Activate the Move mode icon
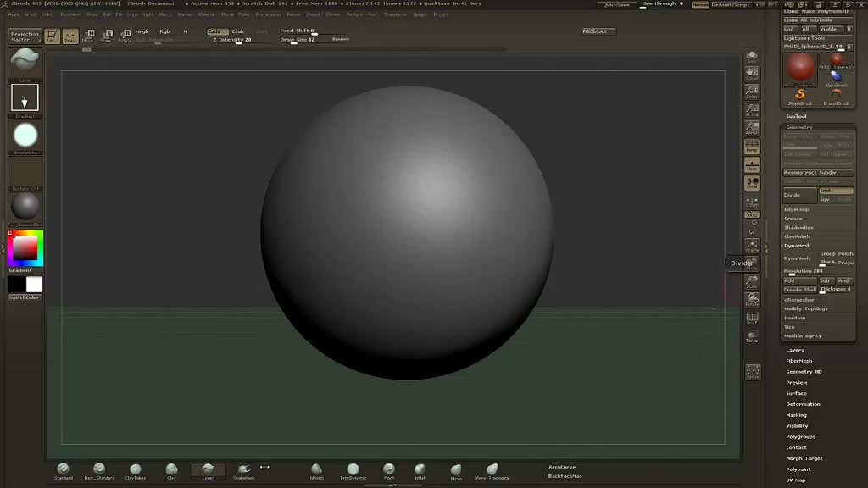 pyautogui.click(x=87, y=36)
